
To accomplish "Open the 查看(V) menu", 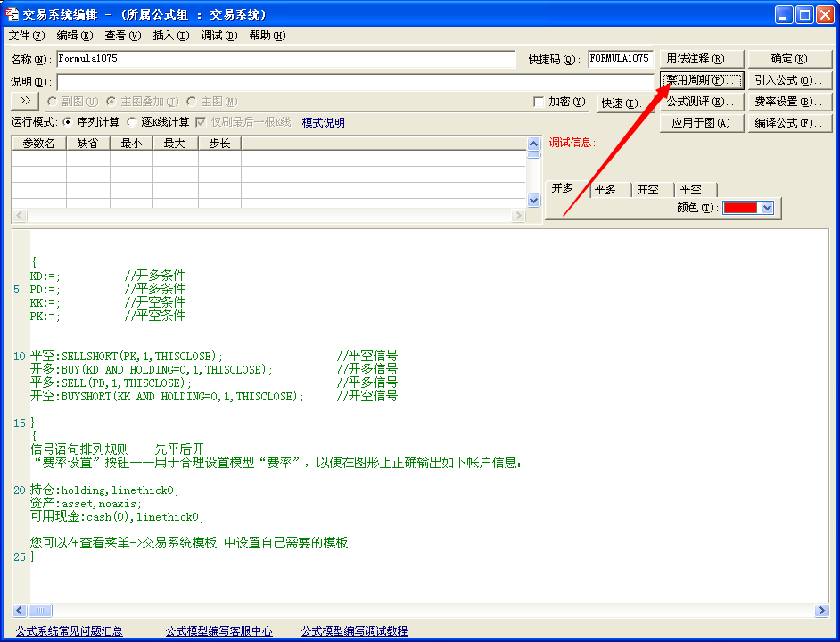I will [x=123, y=36].
